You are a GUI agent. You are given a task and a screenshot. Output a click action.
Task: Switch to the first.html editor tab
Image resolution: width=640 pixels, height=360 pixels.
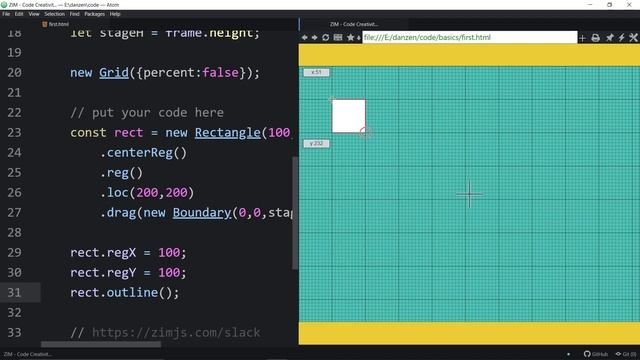(x=56, y=24)
